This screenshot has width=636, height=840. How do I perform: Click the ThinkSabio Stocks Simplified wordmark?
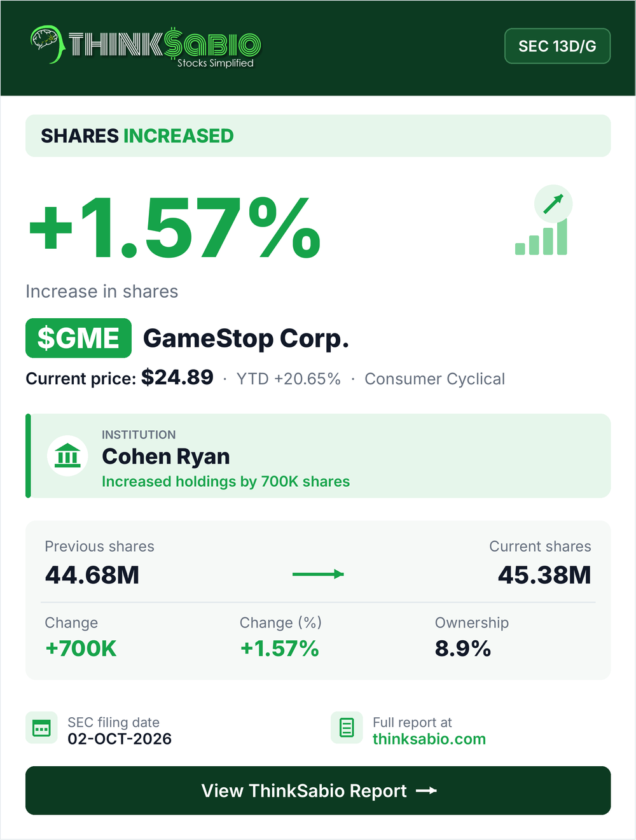coord(164,47)
